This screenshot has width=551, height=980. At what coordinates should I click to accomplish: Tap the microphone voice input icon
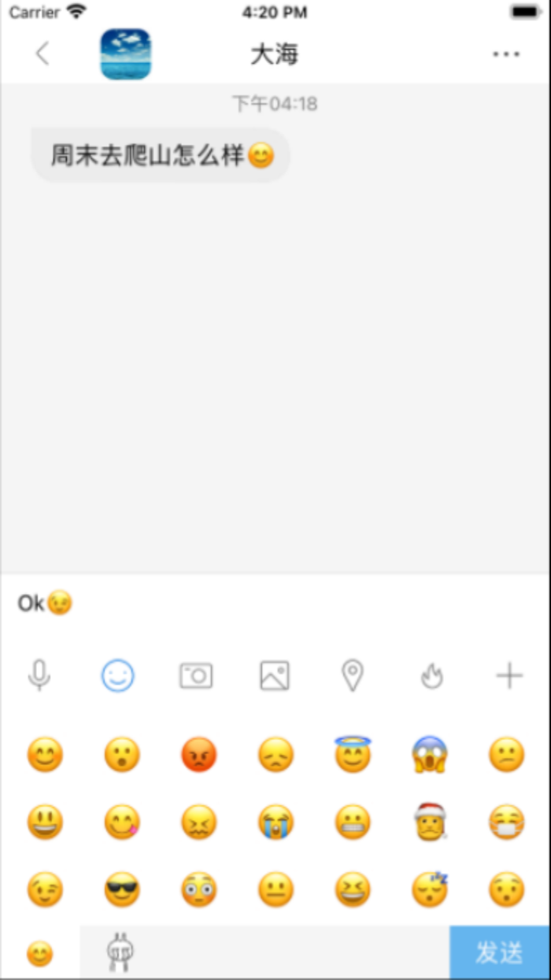pos(39,675)
